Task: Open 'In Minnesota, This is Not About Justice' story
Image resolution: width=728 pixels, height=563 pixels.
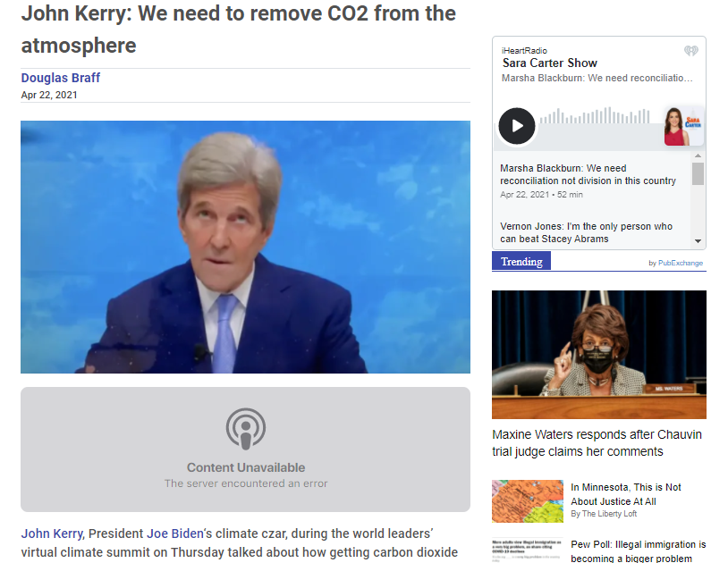Action: coord(626,494)
